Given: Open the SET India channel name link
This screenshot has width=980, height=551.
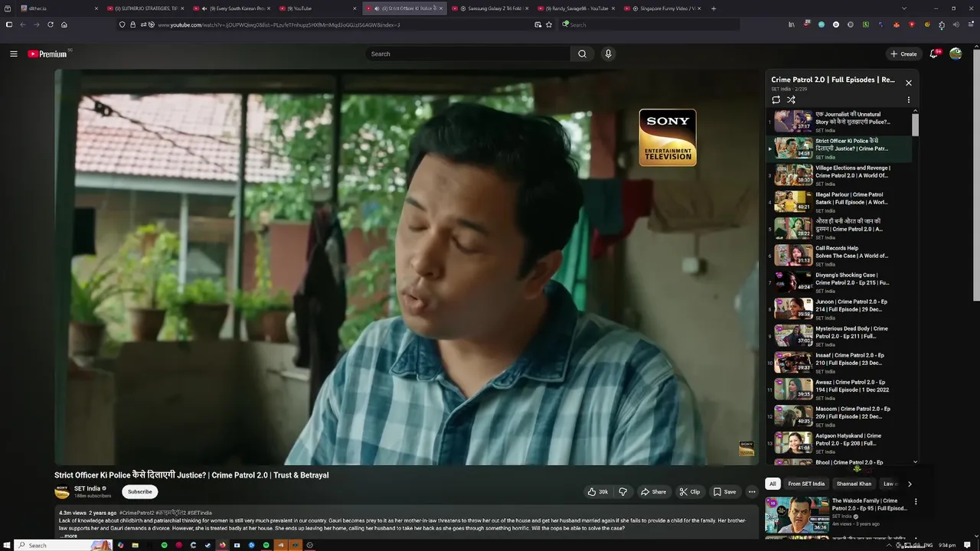Looking at the screenshot, I should 87,488.
